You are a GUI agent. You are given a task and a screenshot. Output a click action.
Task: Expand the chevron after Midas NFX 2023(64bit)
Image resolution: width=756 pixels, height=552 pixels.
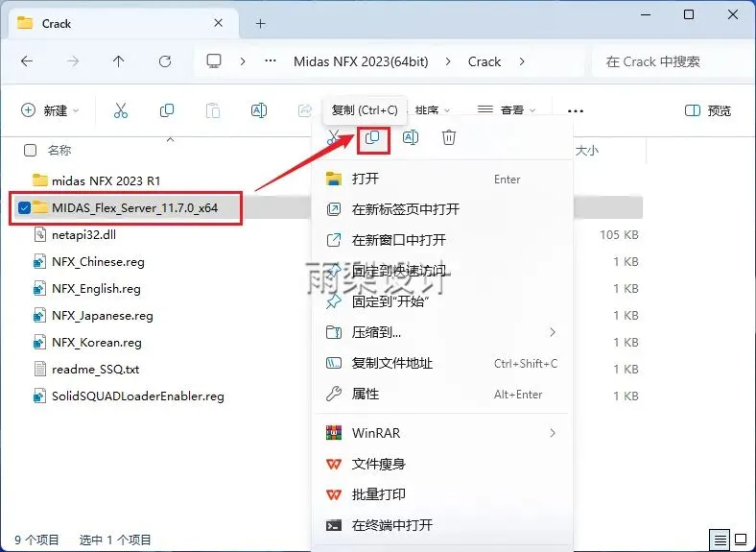(448, 61)
